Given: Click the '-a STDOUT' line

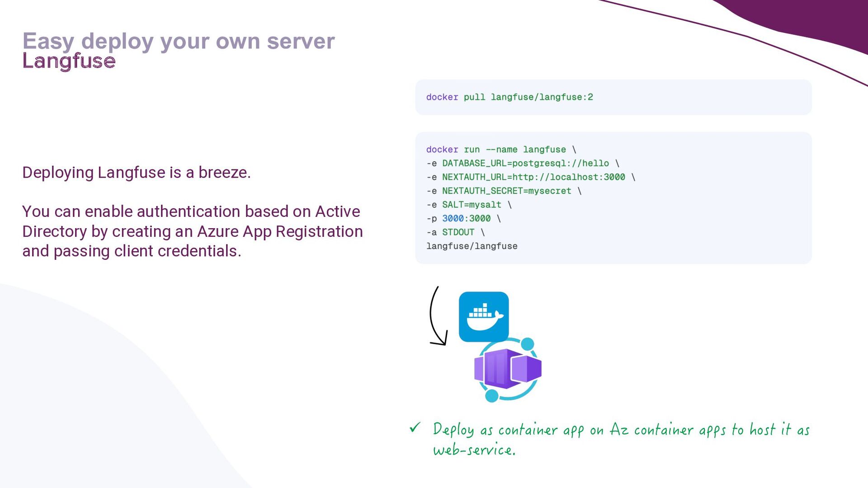Looking at the screenshot, I should click(x=455, y=232).
